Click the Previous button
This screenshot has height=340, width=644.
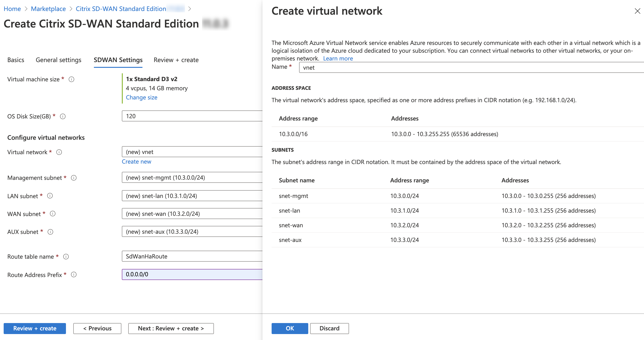(x=97, y=329)
